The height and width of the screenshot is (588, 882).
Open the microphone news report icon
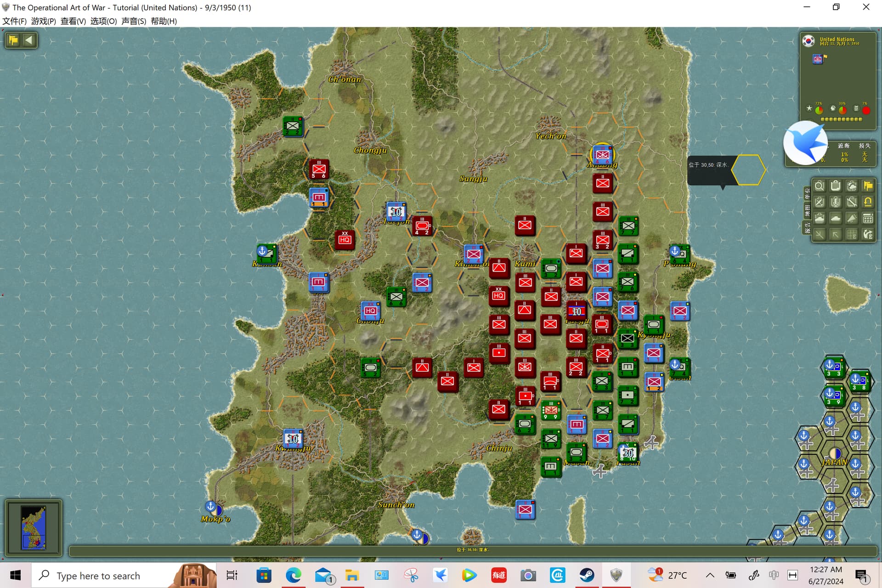836,202
